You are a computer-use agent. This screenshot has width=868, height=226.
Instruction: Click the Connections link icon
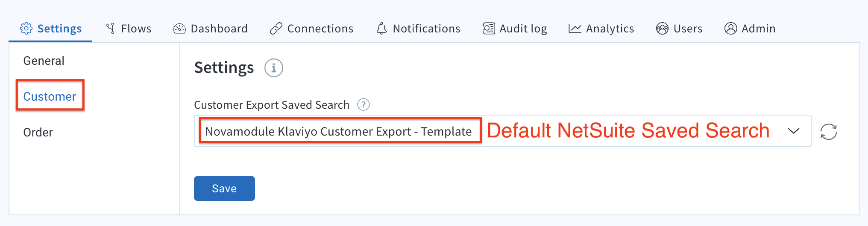pos(276,29)
